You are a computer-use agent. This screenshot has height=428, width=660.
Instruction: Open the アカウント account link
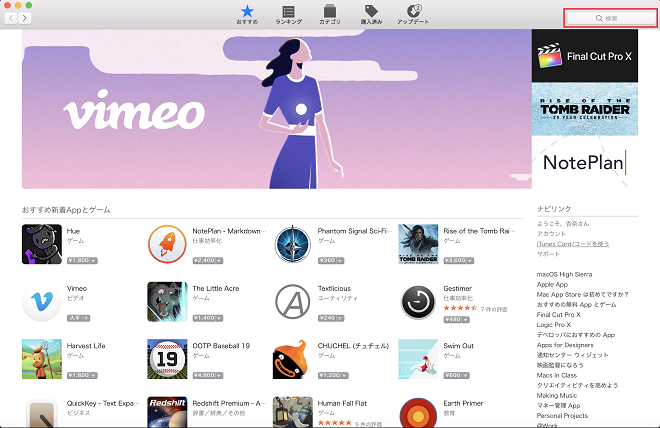coord(551,234)
